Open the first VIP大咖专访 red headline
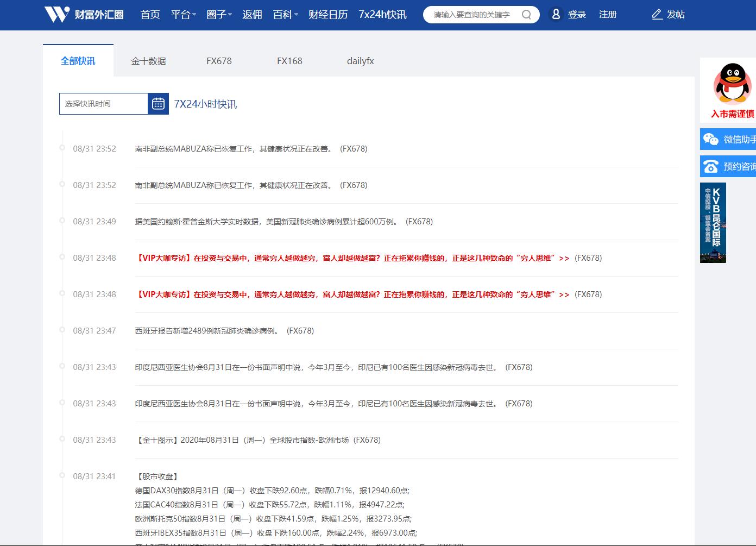This screenshot has height=546, width=756. pos(352,258)
